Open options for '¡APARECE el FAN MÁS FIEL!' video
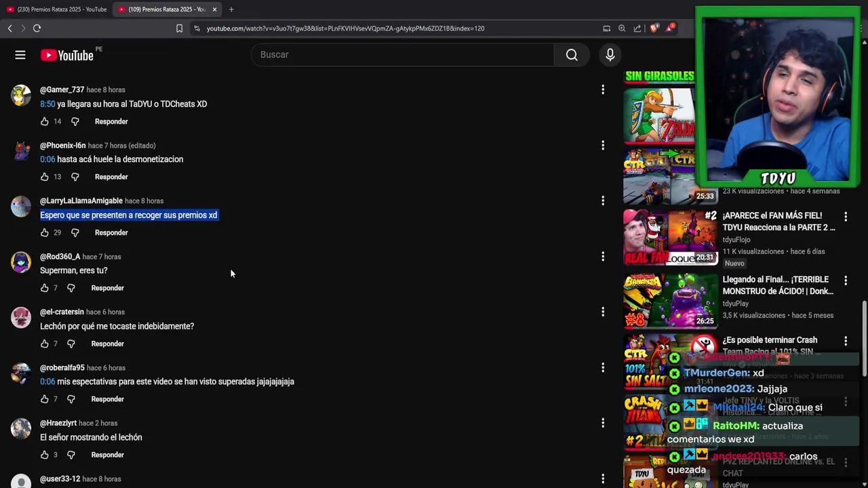 click(846, 216)
